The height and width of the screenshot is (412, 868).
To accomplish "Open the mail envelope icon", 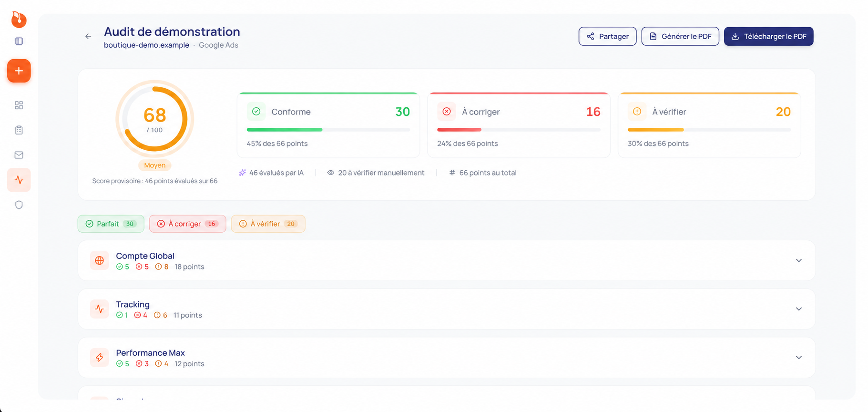I will tap(19, 155).
